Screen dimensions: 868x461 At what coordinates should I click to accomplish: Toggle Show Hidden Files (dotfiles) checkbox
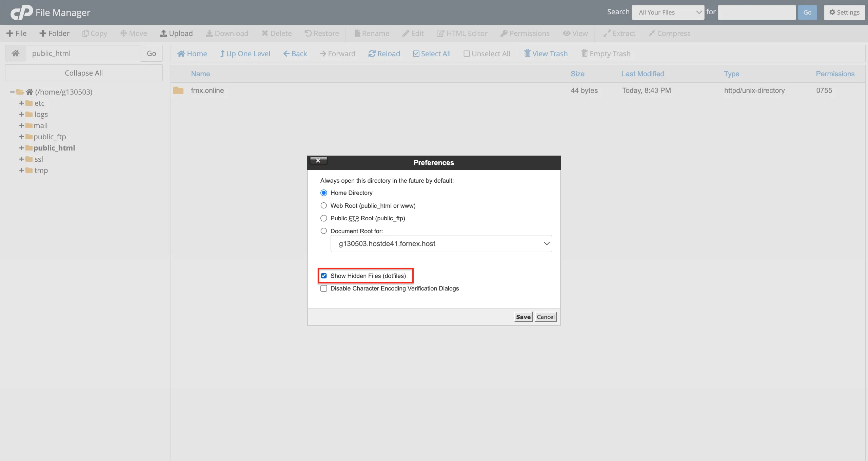coord(324,276)
